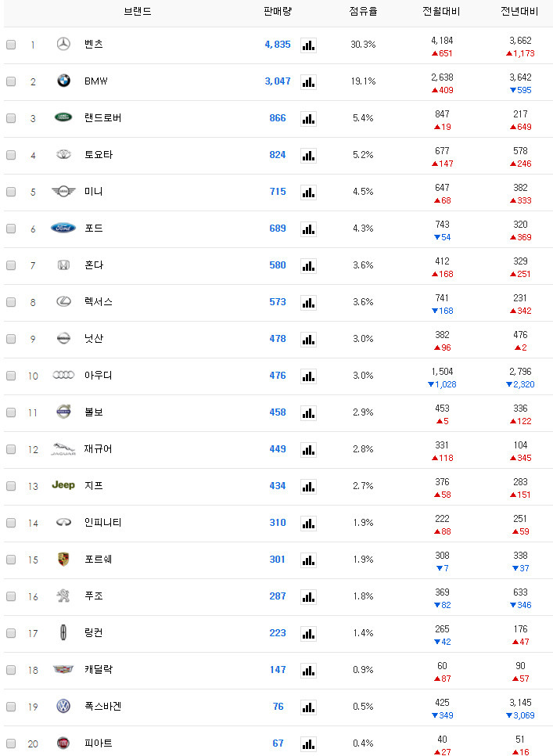Click the blue Ford oval logo
553x756 pixels.
(63, 228)
